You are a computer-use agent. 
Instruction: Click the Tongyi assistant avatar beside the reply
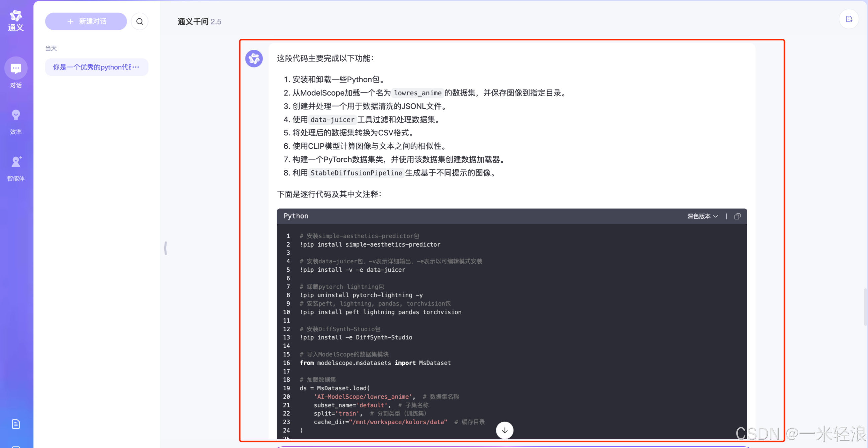point(254,58)
